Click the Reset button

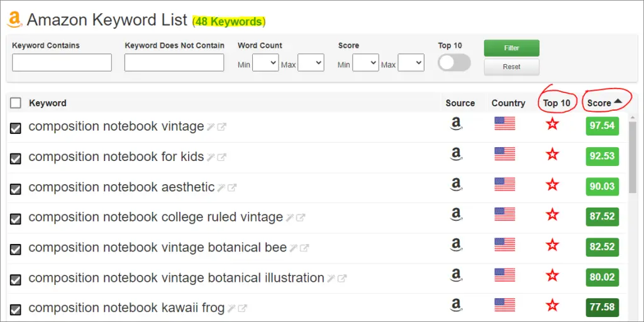pos(512,67)
